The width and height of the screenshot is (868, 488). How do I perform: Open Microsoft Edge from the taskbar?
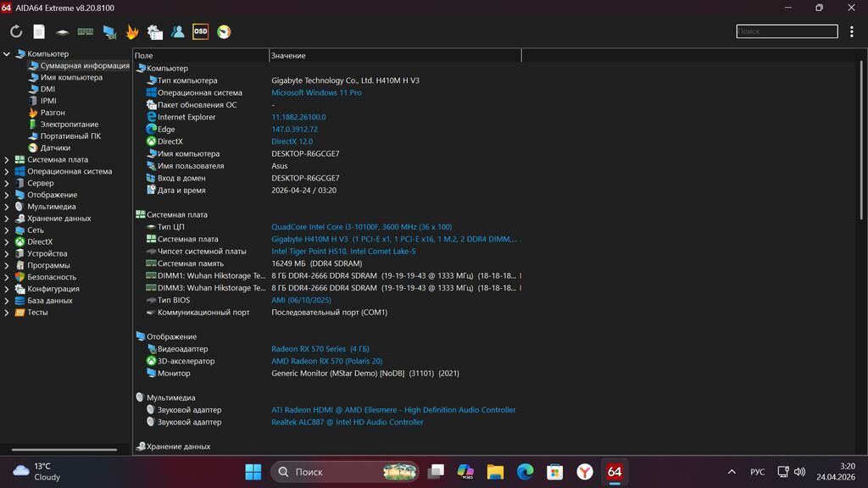pos(525,472)
